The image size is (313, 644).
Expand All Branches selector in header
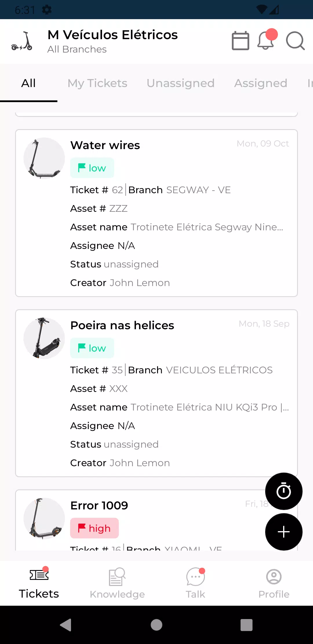click(77, 49)
